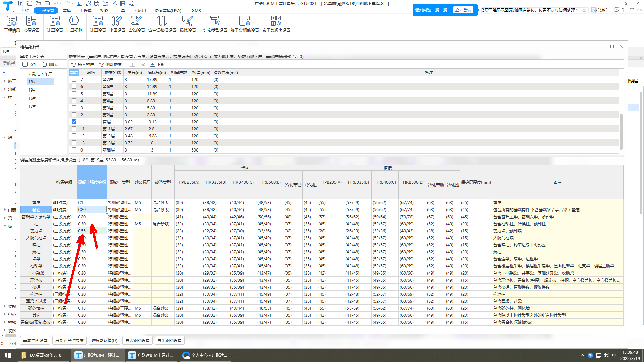Click 立即尝试 button in help banner
644x362 pixels.
(463, 10)
